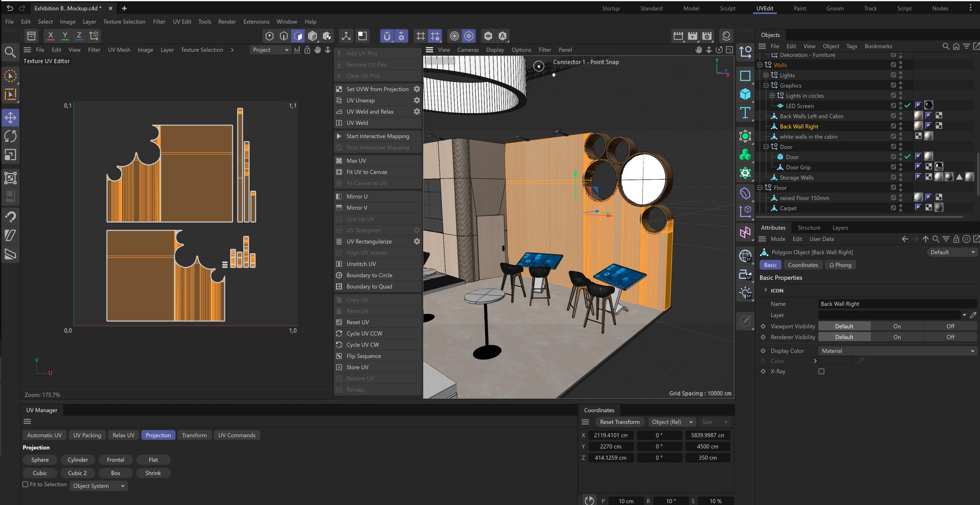980x505 pixels.
Task: Go back in Attributes manager history
Action: tap(905, 239)
